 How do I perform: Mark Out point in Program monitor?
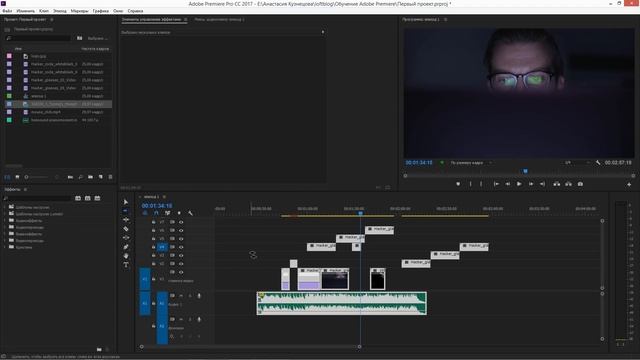(481, 184)
